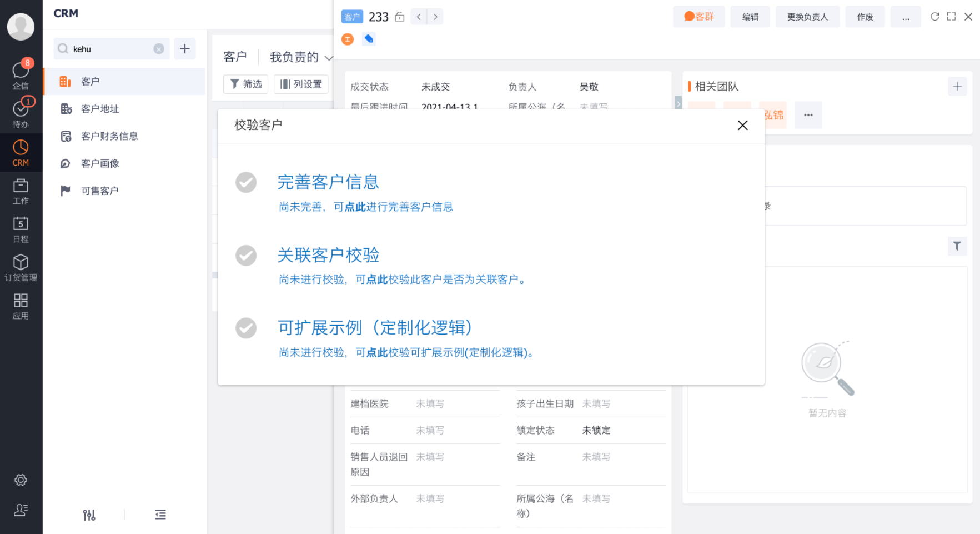Click 点此 to complete customer info
Image resolution: width=980 pixels, height=534 pixels.
pos(355,207)
